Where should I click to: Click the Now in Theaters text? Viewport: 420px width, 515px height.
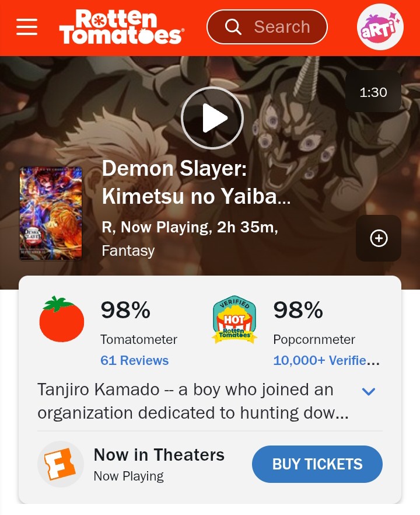(159, 455)
